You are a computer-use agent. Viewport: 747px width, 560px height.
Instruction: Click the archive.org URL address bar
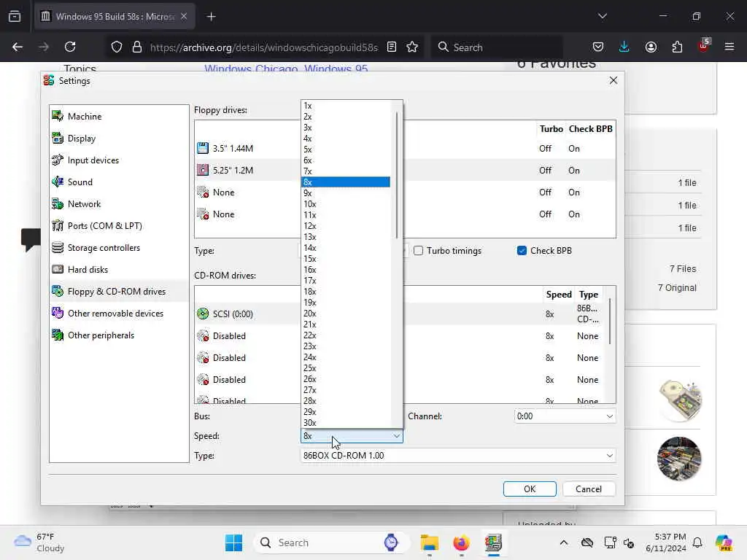click(x=263, y=47)
